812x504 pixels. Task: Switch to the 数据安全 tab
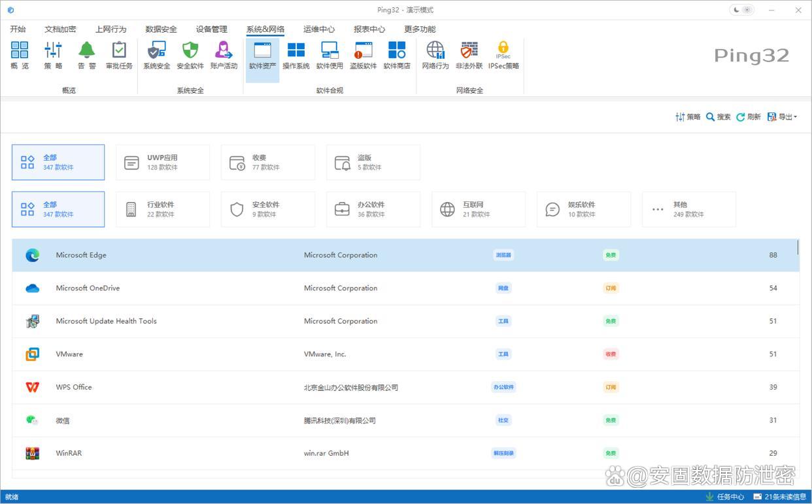point(161,29)
